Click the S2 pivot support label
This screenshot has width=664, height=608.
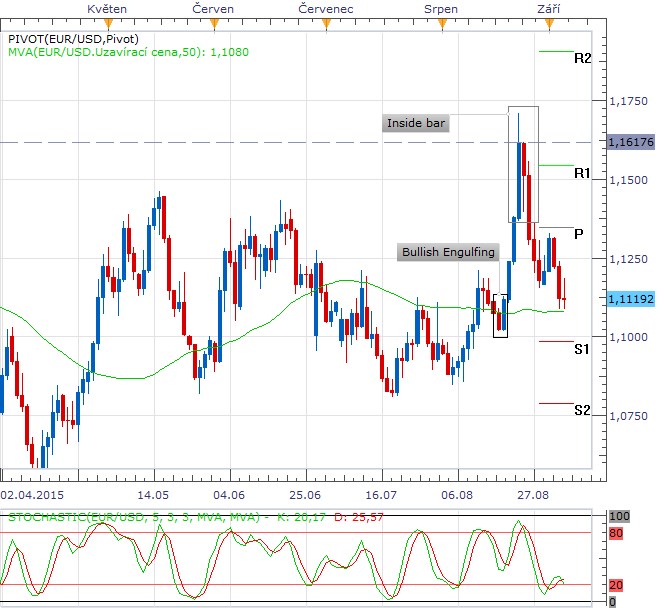point(582,410)
